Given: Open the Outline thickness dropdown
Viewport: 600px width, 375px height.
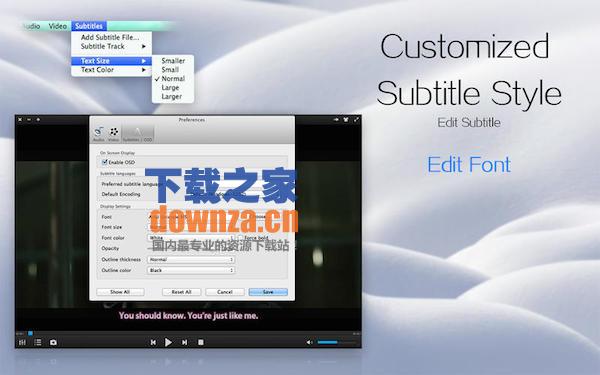Looking at the screenshot, I should [x=191, y=259].
